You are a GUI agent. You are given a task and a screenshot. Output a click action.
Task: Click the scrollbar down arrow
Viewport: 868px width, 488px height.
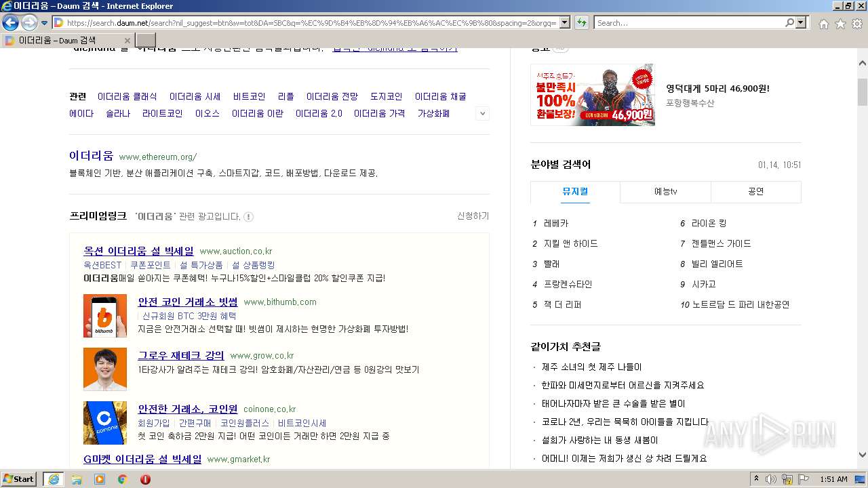[x=863, y=455]
